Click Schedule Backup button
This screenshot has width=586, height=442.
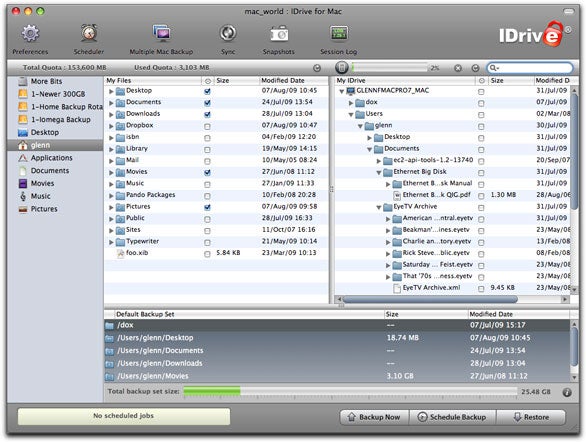click(x=453, y=417)
